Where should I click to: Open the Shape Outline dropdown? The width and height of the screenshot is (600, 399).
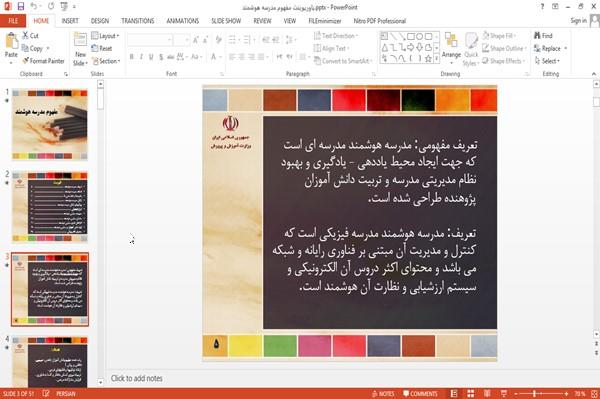click(504, 48)
